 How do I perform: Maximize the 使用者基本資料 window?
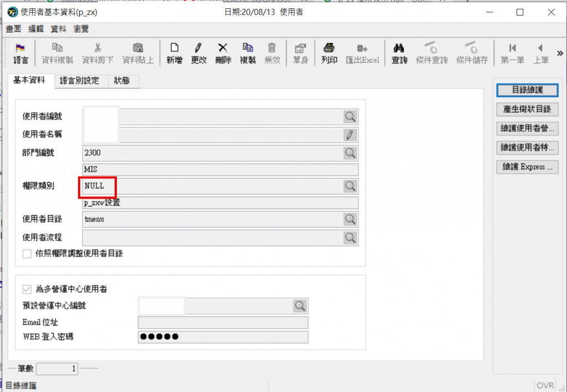coord(520,12)
